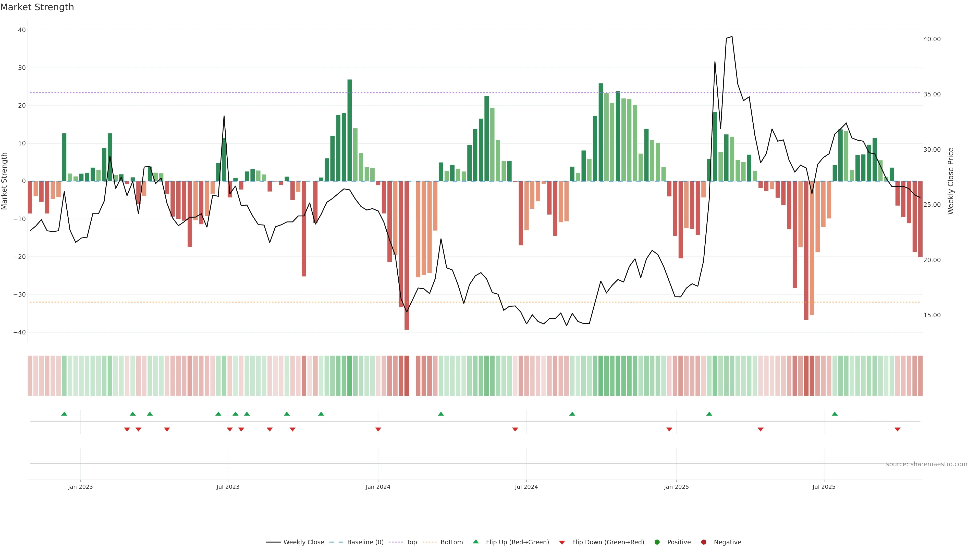Click the first green flip-up triangle marker
Screen dimensions: 980x551
coord(64,414)
